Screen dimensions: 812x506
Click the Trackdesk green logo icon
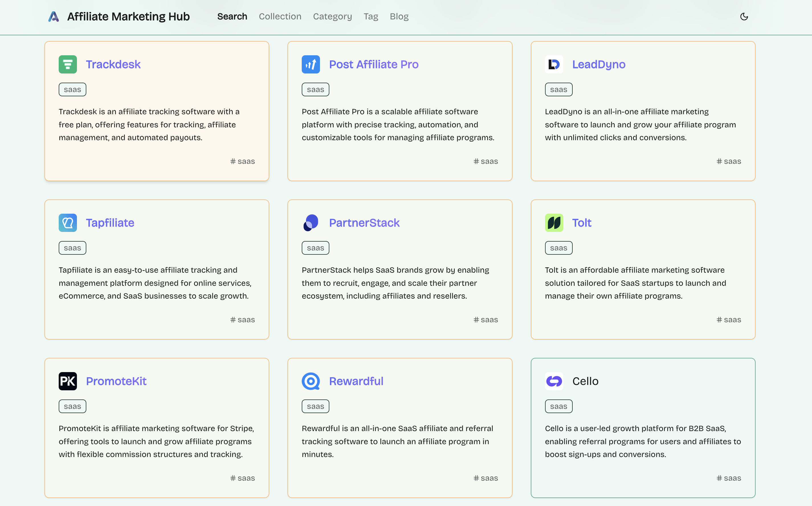[68, 64]
